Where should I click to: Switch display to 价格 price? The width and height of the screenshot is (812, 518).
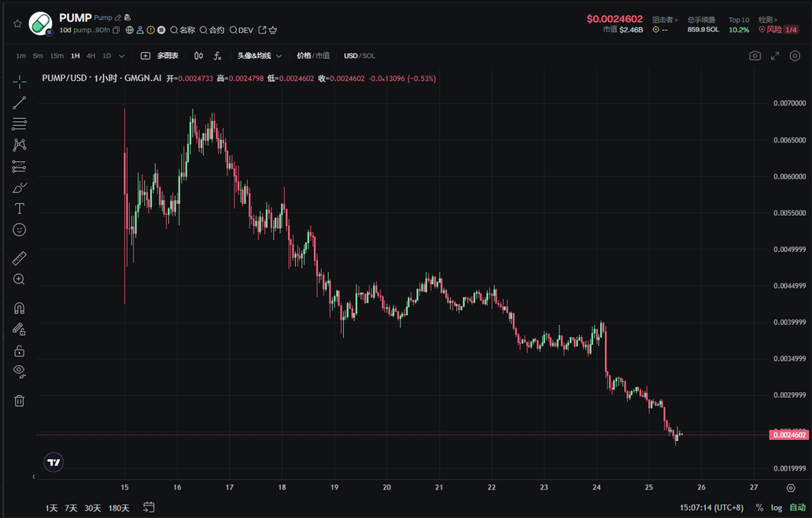click(x=304, y=56)
